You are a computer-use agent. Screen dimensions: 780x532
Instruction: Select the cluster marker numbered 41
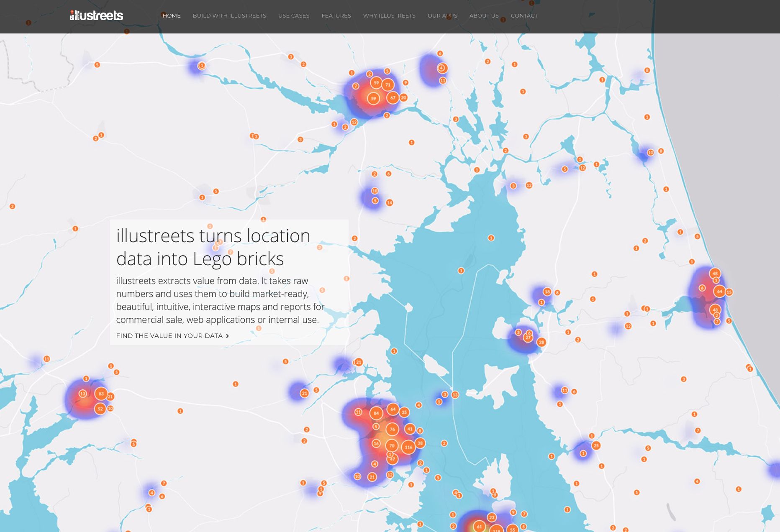tap(410, 429)
